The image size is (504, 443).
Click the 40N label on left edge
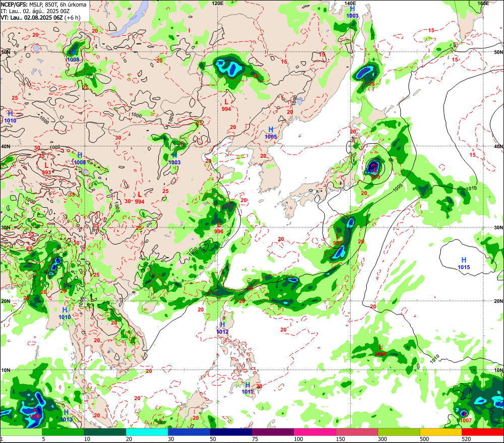(6, 146)
